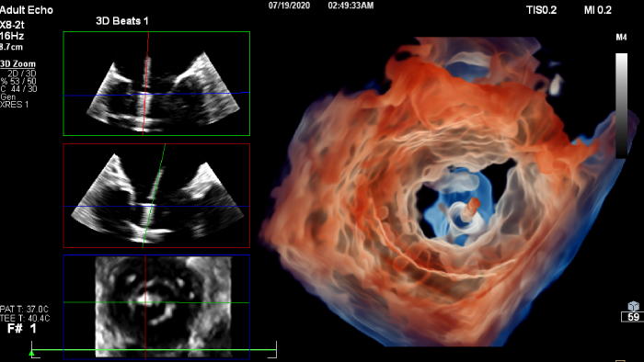Click the grayscale map bar under M4

coord(621,106)
